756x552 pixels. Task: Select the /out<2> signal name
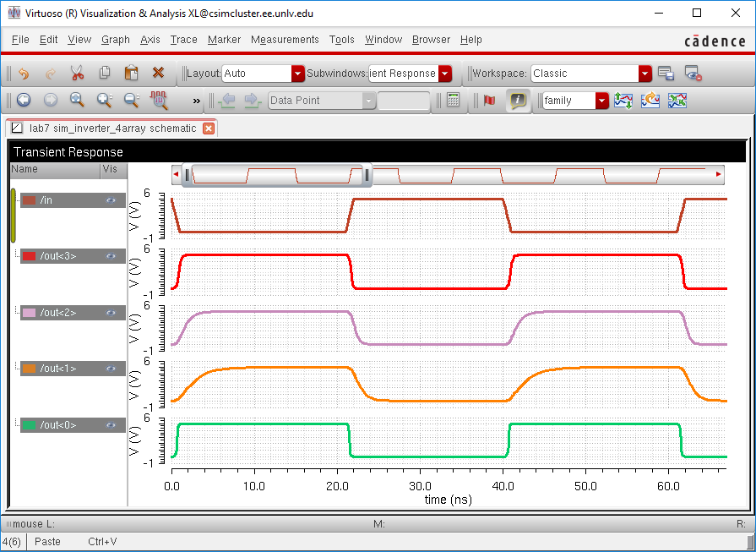pyautogui.click(x=58, y=313)
